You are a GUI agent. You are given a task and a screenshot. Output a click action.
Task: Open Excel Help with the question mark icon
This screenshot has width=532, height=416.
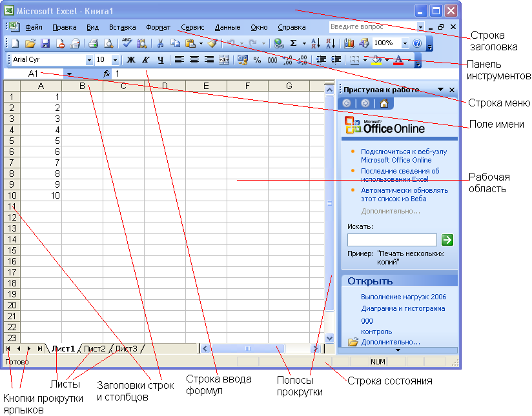click(x=417, y=43)
